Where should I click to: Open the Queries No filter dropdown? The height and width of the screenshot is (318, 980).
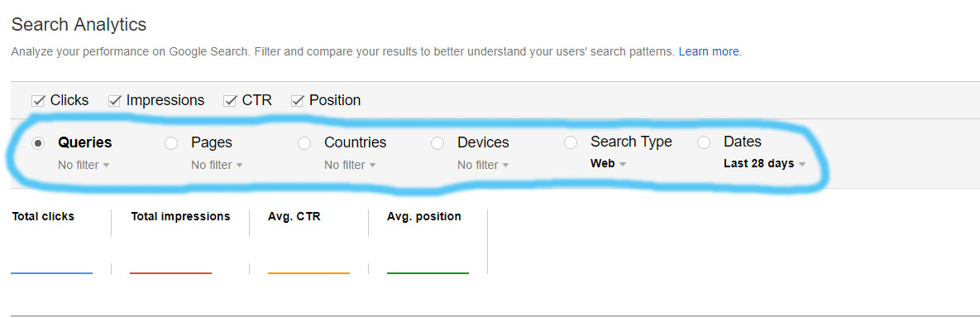click(84, 166)
